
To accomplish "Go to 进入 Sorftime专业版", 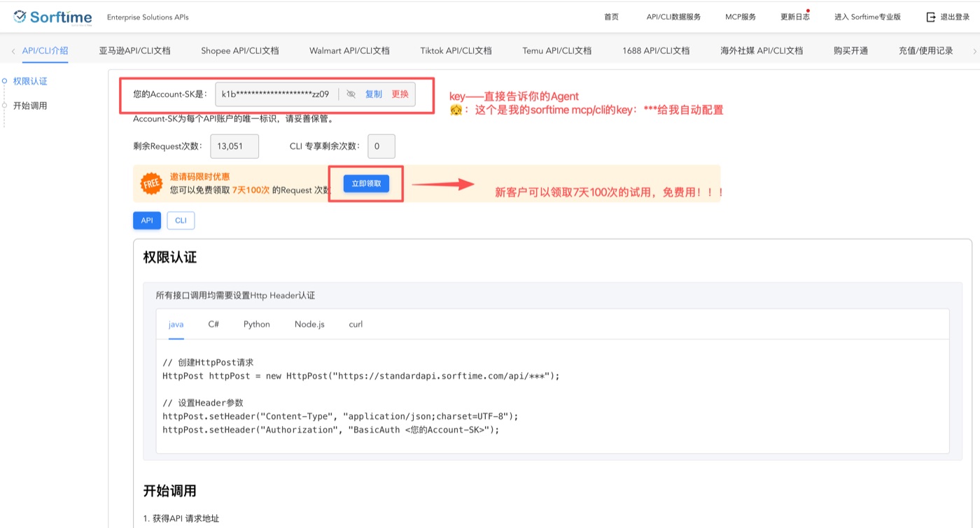I will [867, 17].
